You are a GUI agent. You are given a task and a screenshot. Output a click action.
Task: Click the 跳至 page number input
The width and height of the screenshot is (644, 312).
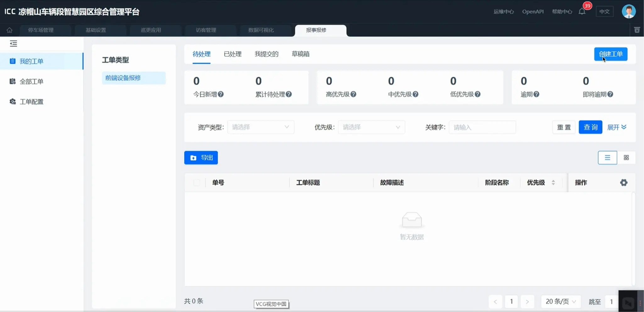click(612, 302)
